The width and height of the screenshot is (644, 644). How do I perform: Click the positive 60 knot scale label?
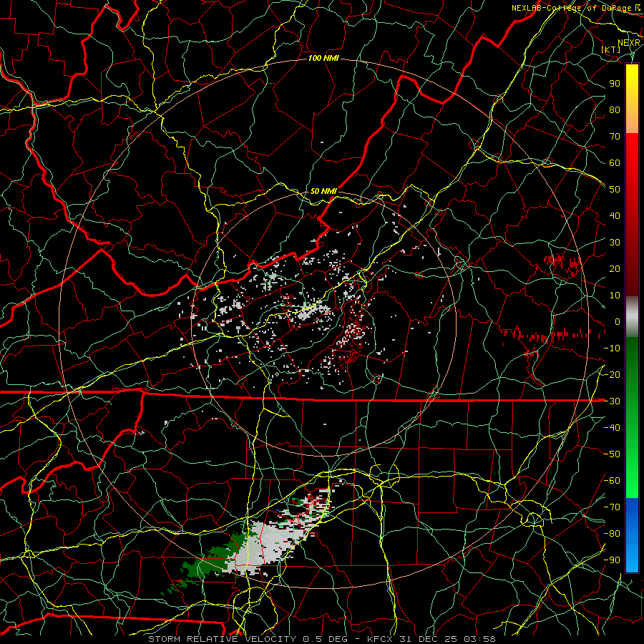pos(615,162)
